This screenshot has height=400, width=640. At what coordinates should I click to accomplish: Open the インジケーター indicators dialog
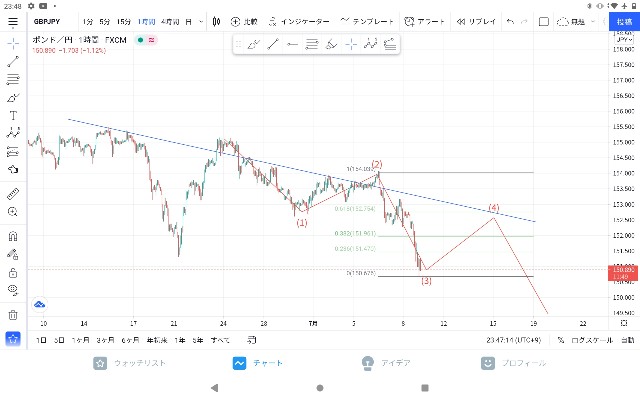(299, 22)
